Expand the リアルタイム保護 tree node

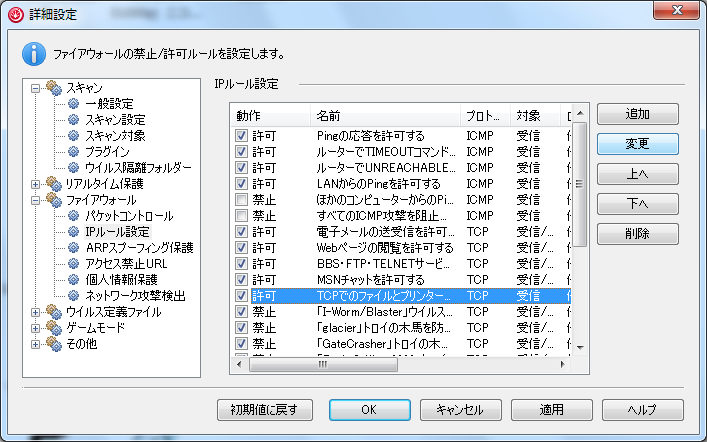37,184
